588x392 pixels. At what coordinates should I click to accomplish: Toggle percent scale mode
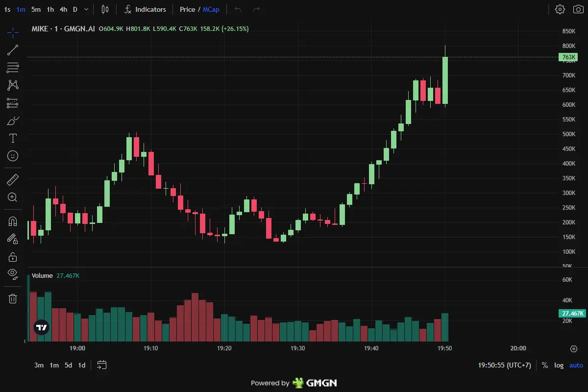545,365
